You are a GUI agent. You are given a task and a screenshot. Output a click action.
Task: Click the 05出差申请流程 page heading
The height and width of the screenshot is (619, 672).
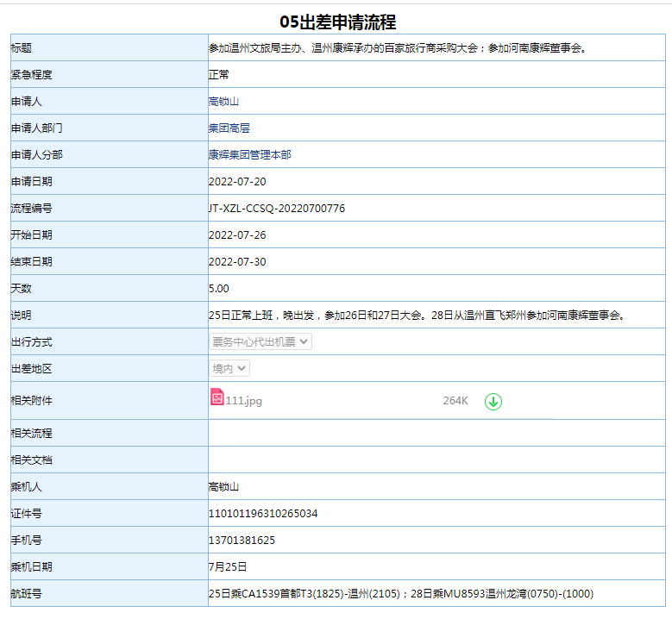pyautogui.click(x=337, y=22)
